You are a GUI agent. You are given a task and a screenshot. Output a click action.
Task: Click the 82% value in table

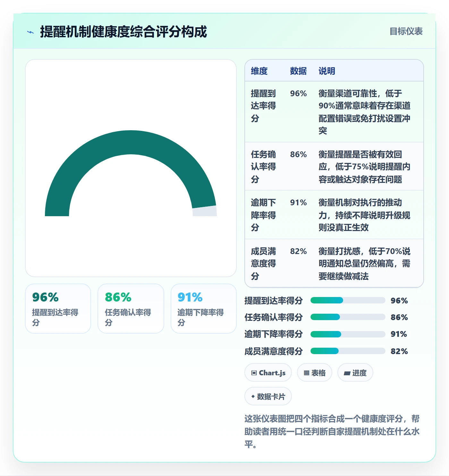(x=298, y=251)
